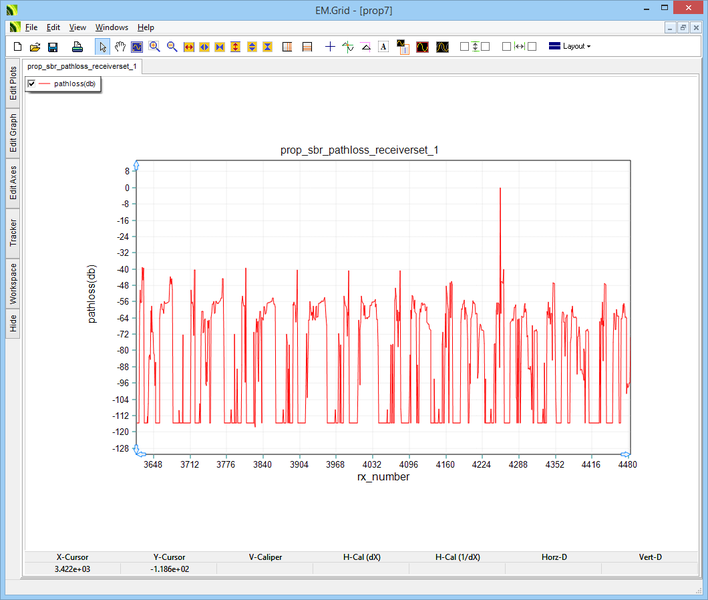Switch to prop_sbr_pathloss_receiverset_1 tab

click(83, 66)
